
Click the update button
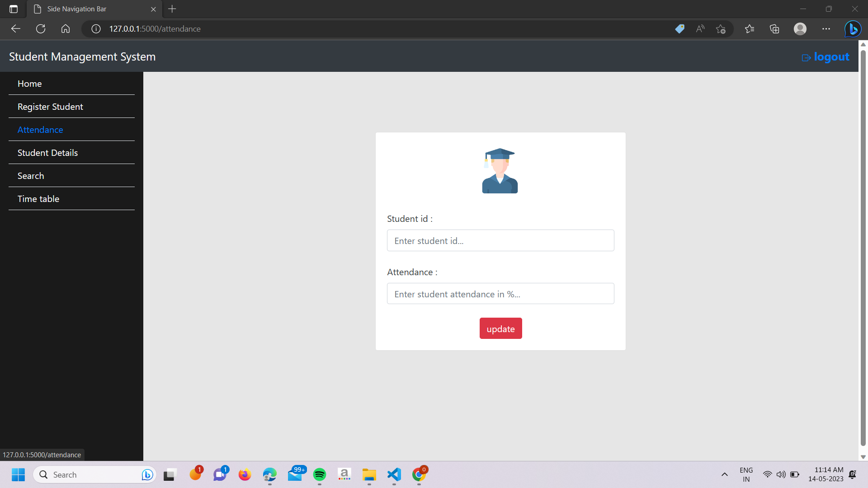(500, 328)
